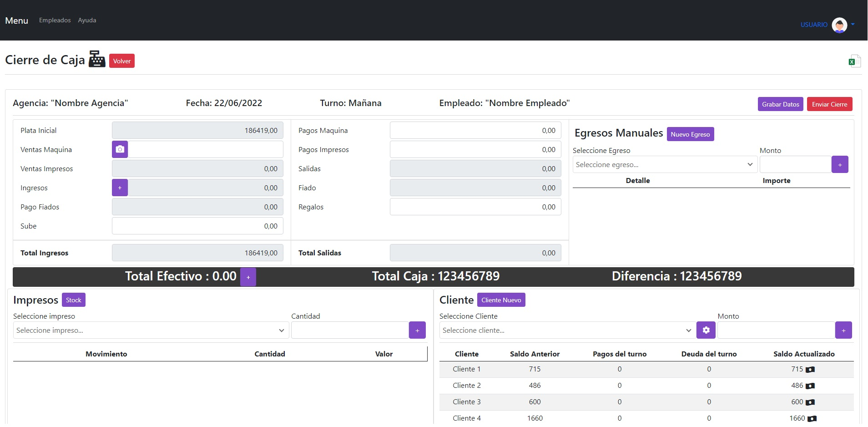Open client settings via the gear icon

pyautogui.click(x=706, y=330)
